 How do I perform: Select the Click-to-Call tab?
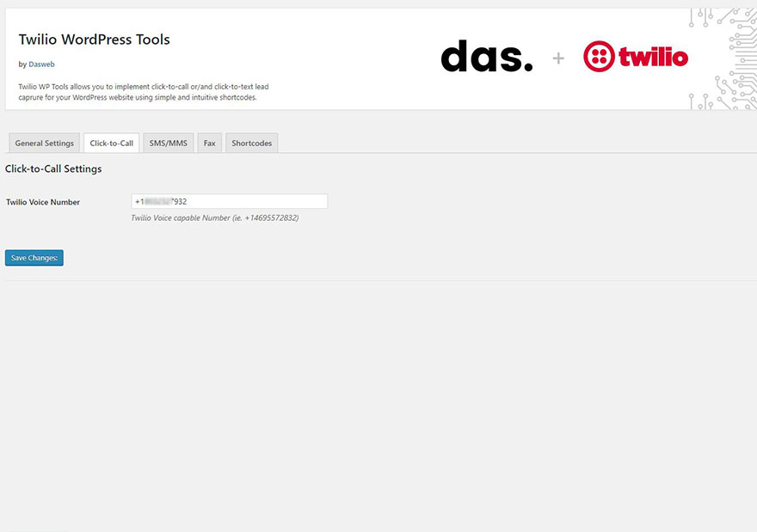point(112,144)
